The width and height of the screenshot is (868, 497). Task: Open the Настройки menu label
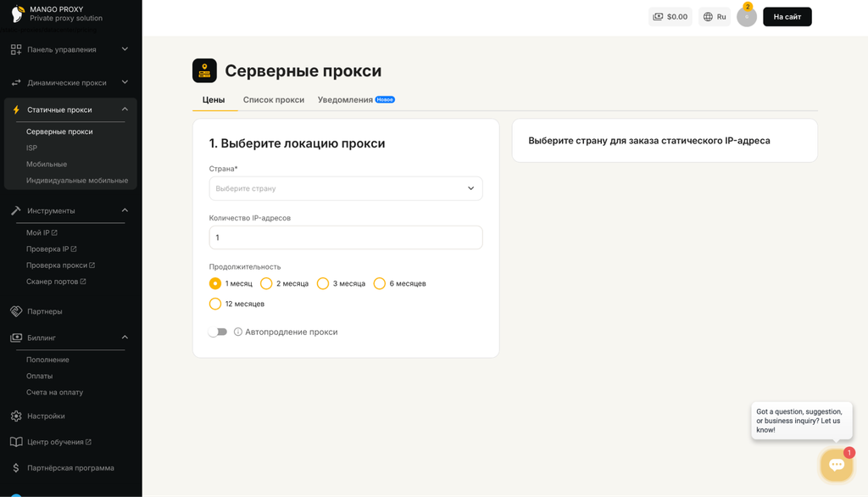tap(46, 416)
